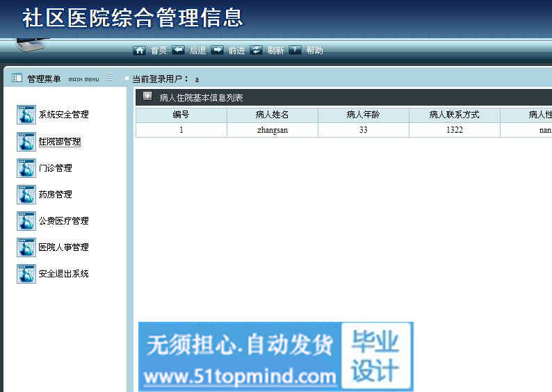Click the icon next to 公费医疗管理
The image size is (552, 392).
tap(26, 221)
